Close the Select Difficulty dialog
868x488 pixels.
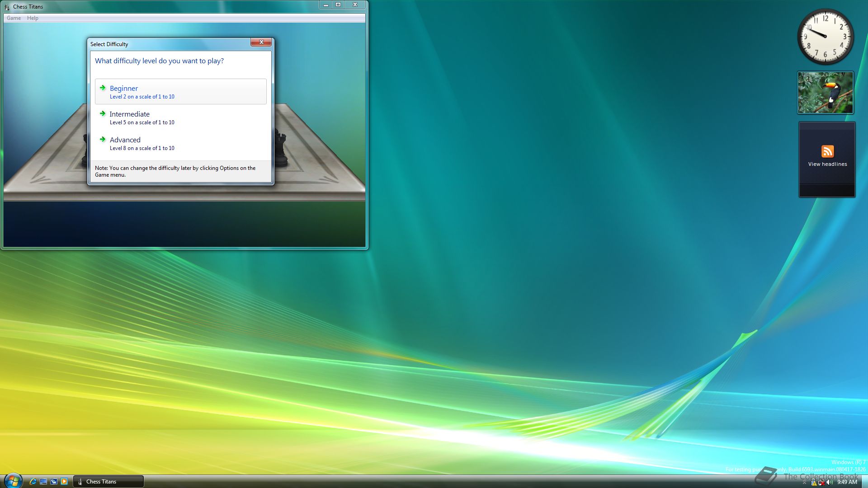261,42
